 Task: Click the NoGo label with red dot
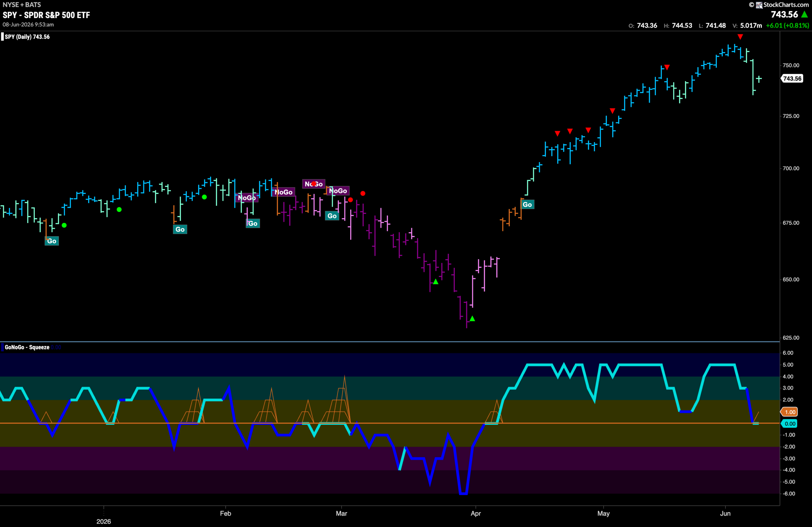314,184
